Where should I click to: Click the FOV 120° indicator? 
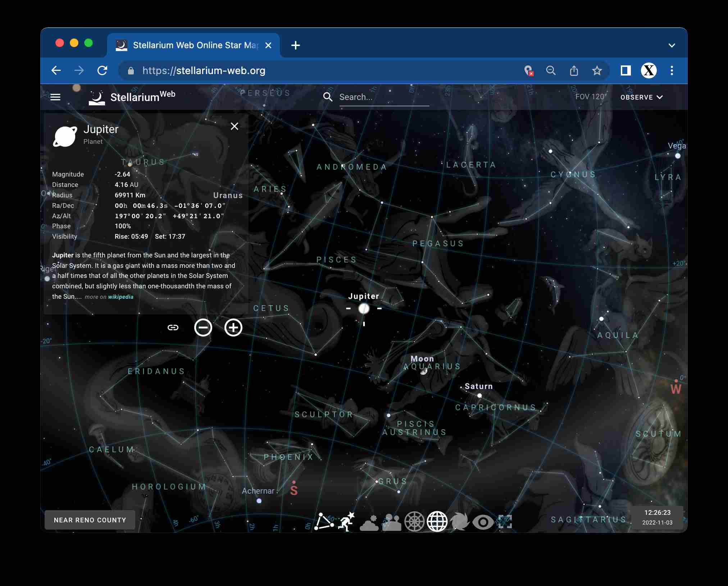(x=591, y=97)
